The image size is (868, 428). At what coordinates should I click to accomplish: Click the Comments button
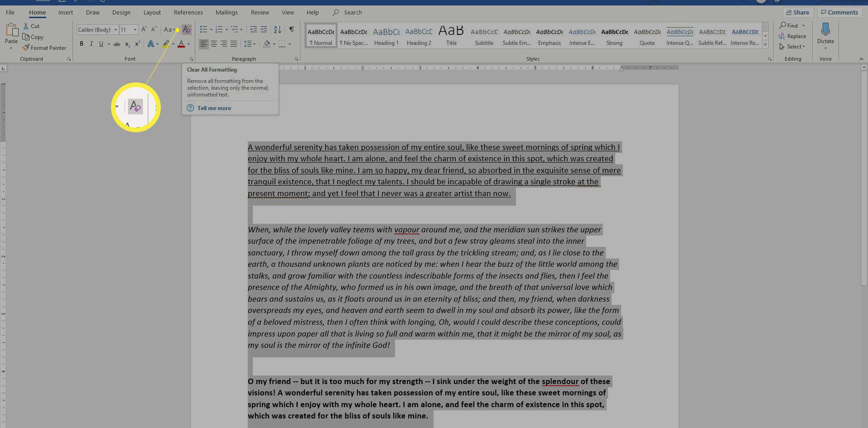click(x=839, y=12)
